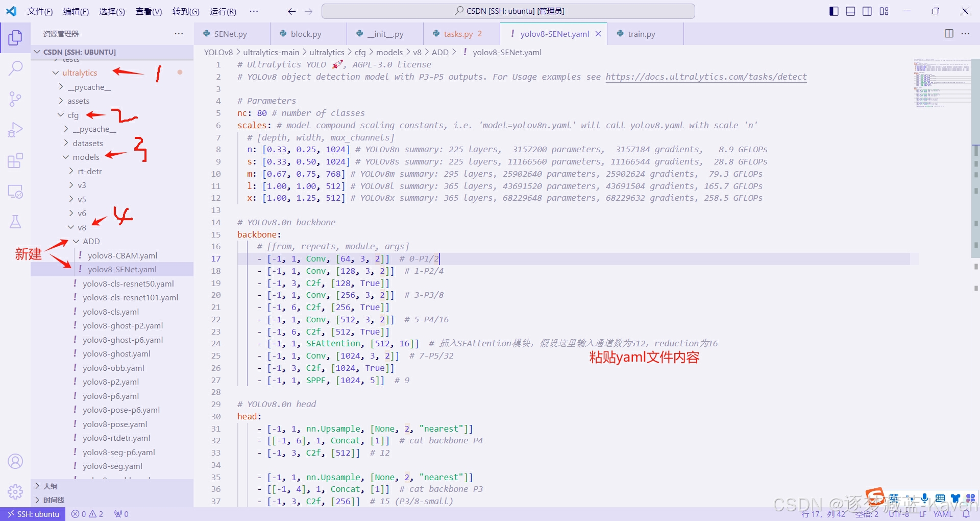Open notifications bell in status bar
Screen dimensions: 980x521
966,514
